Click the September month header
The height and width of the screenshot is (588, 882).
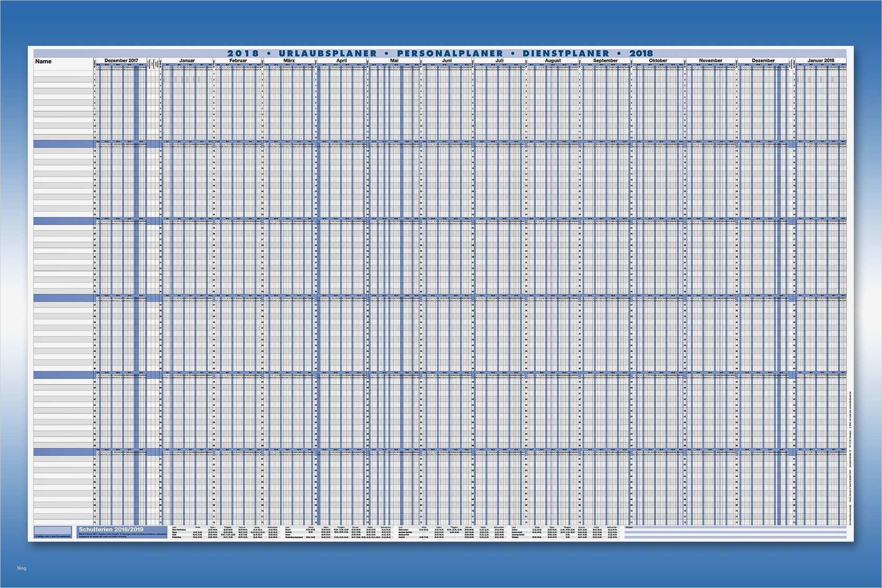(x=605, y=60)
